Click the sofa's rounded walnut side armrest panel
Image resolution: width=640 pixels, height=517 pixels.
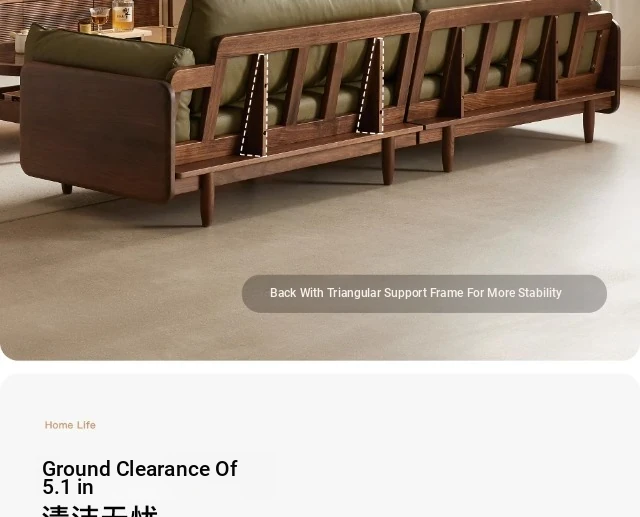coord(97,131)
